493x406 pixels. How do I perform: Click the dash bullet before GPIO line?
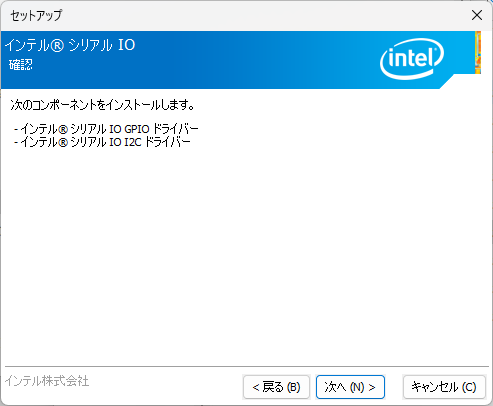tap(16, 129)
